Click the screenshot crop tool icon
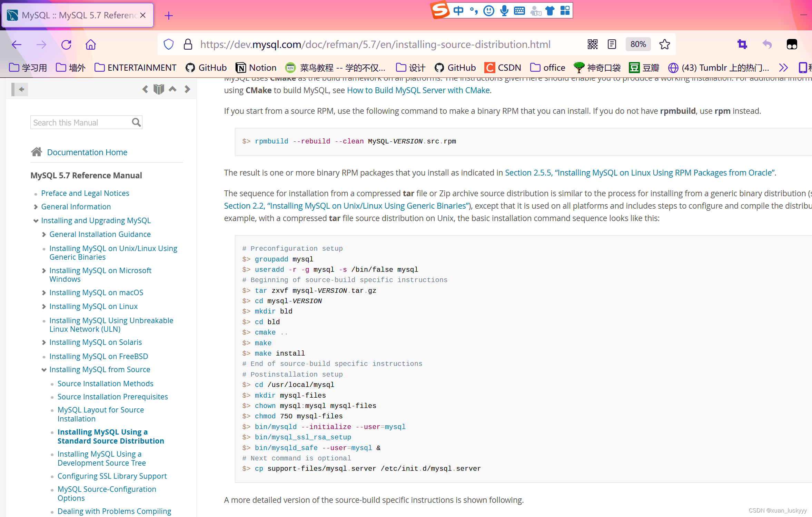The width and height of the screenshot is (812, 517). (x=742, y=44)
